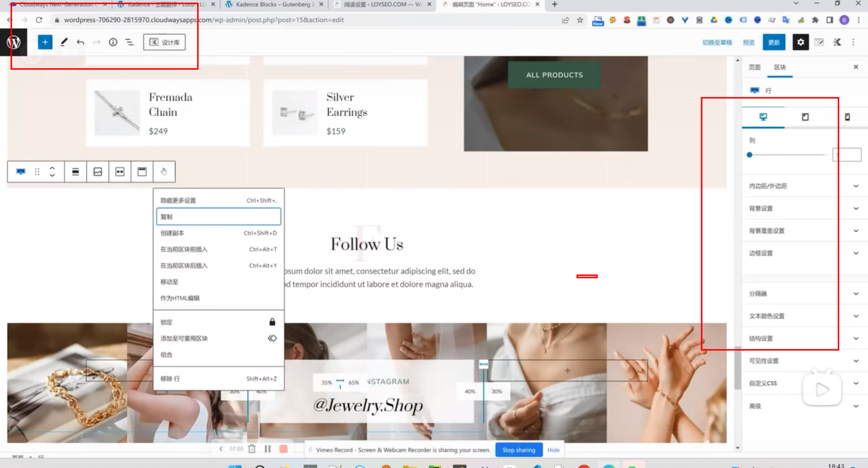
Task: Switch to 页面 sidebar tab
Action: (x=754, y=67)
